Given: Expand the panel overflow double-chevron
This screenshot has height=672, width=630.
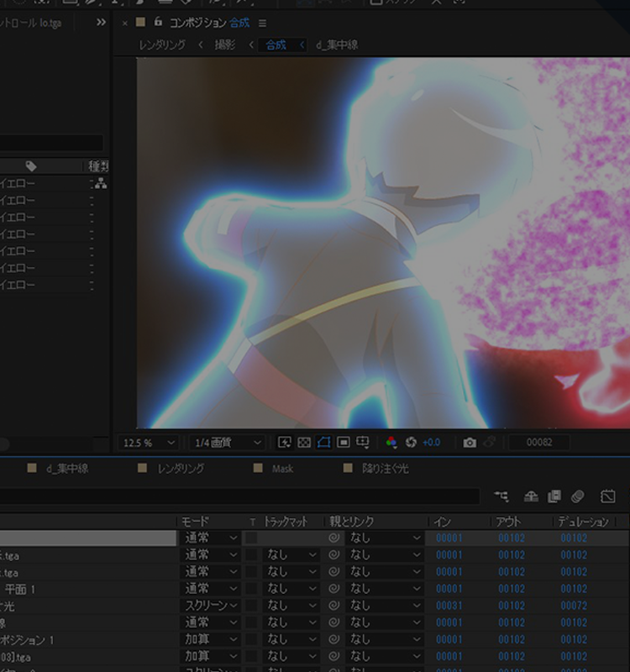Looking at the screenshot, I should tap(101, 22).
